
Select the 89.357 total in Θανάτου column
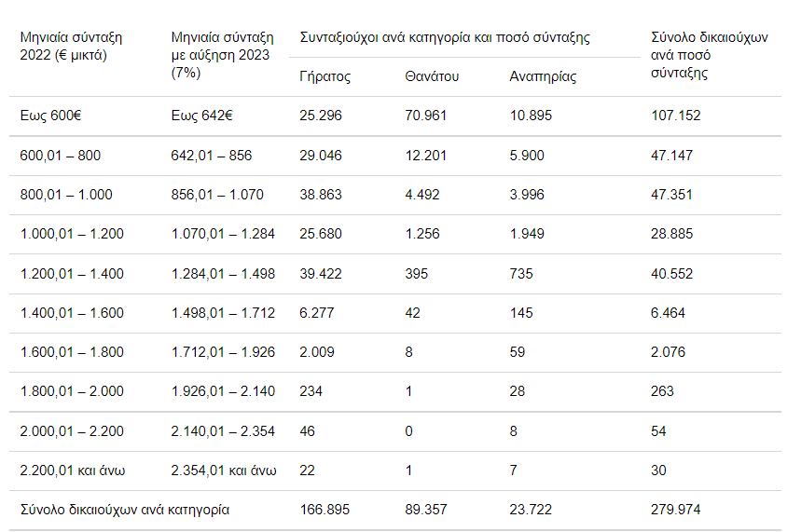tap(426, 510)
